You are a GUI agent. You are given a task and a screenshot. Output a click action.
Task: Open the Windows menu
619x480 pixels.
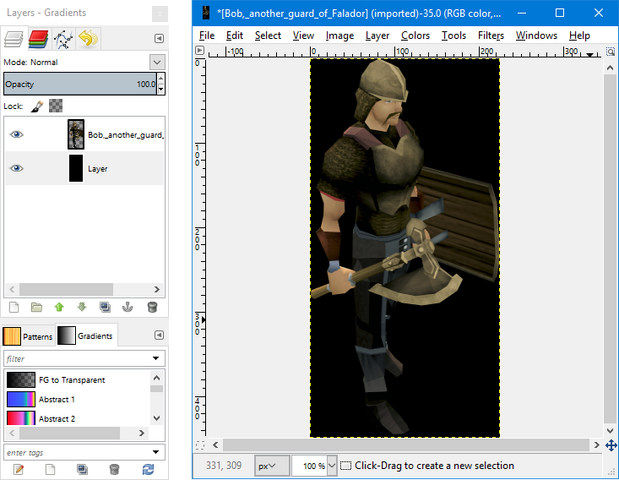[536, 36]
